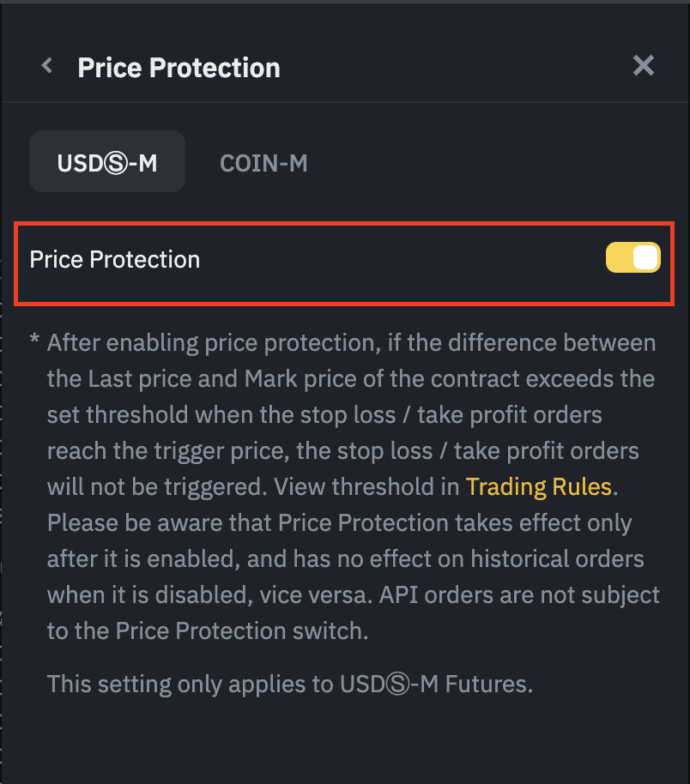
Task: View threshold via yellow Trading Rules text
Action: (538, 487)
